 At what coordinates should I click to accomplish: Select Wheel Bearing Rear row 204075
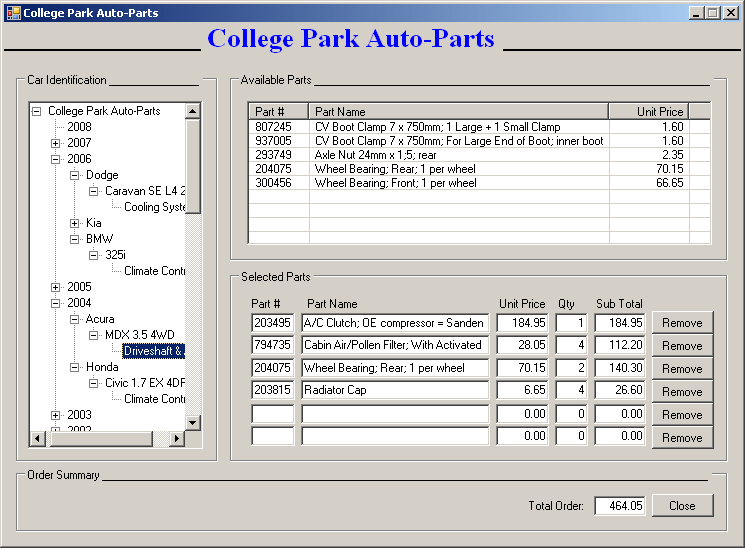pos(479,169)
